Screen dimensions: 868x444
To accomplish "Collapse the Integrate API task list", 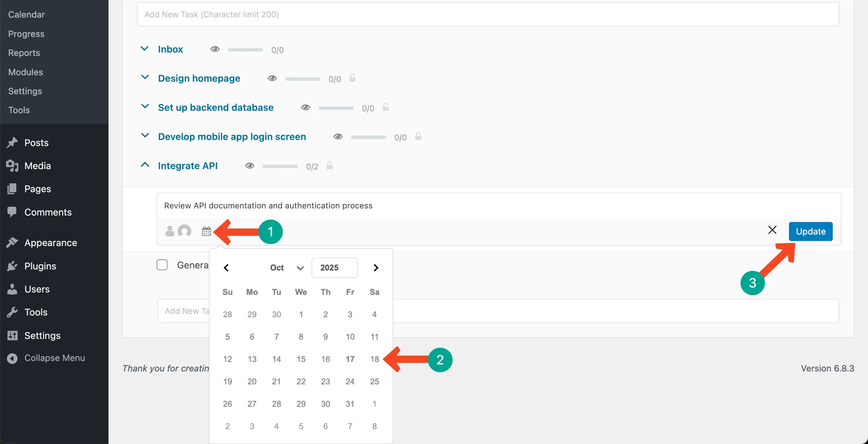I will click(x=145, y=165).
